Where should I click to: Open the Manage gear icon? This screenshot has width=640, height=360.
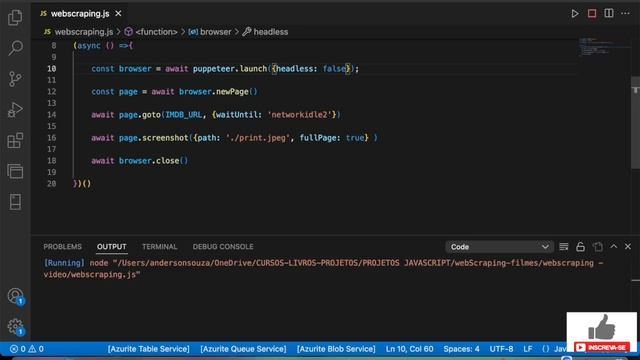[x=15, y=326]
